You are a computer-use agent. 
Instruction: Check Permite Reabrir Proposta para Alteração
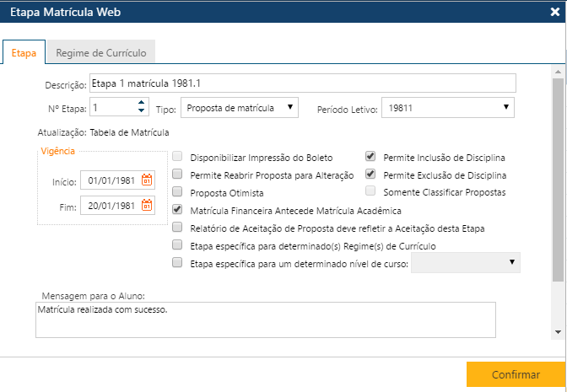pos(177,175)
